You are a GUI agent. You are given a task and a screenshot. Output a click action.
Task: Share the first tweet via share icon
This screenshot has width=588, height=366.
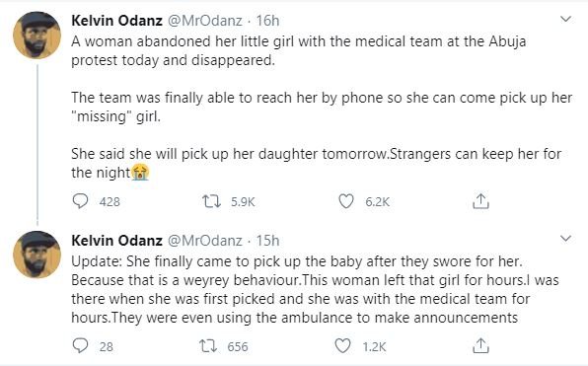click(480, 201)
